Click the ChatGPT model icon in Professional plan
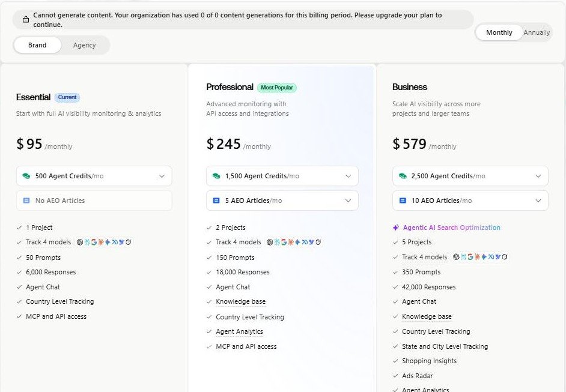 pyautogui.click(x=270, y=242)
